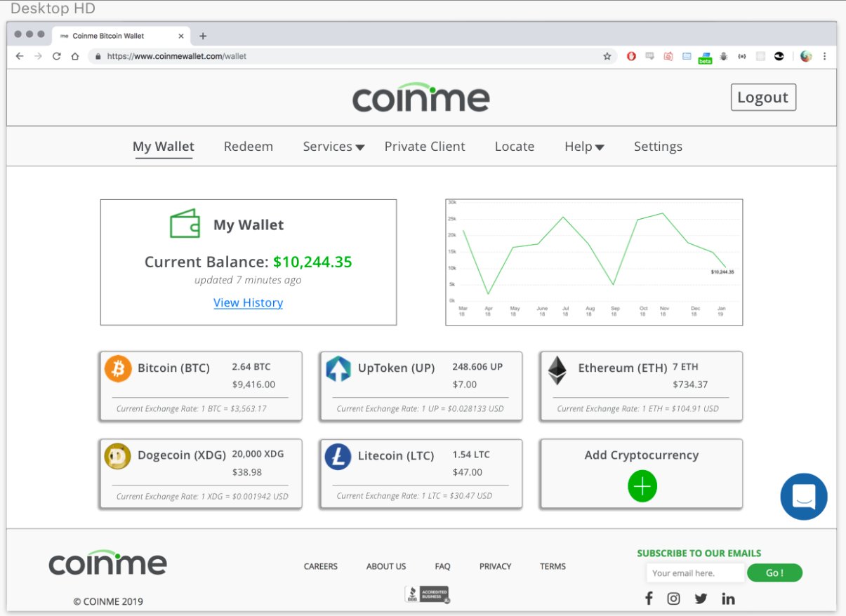The width and height of the screenshot is (846, 616).
Task: Open a new browser tab
Action: [x=203, y=36]
